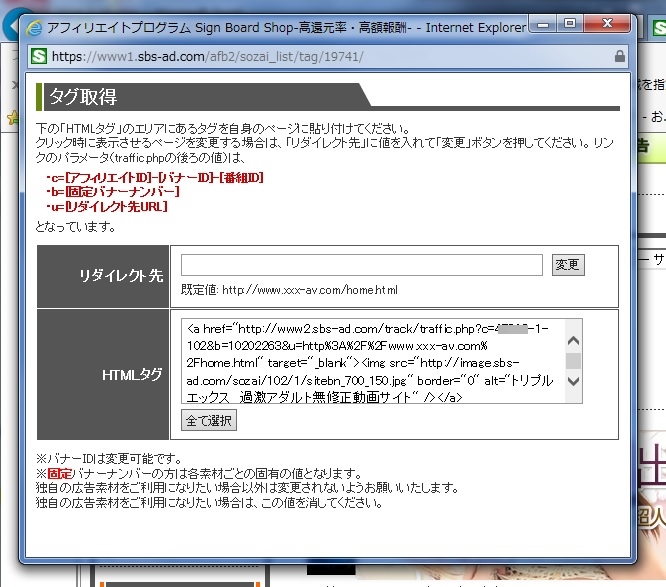The width and height of the screenshot is (666, 587).
Task: Click the HTMLタグ row label
Action: (132, 374)
